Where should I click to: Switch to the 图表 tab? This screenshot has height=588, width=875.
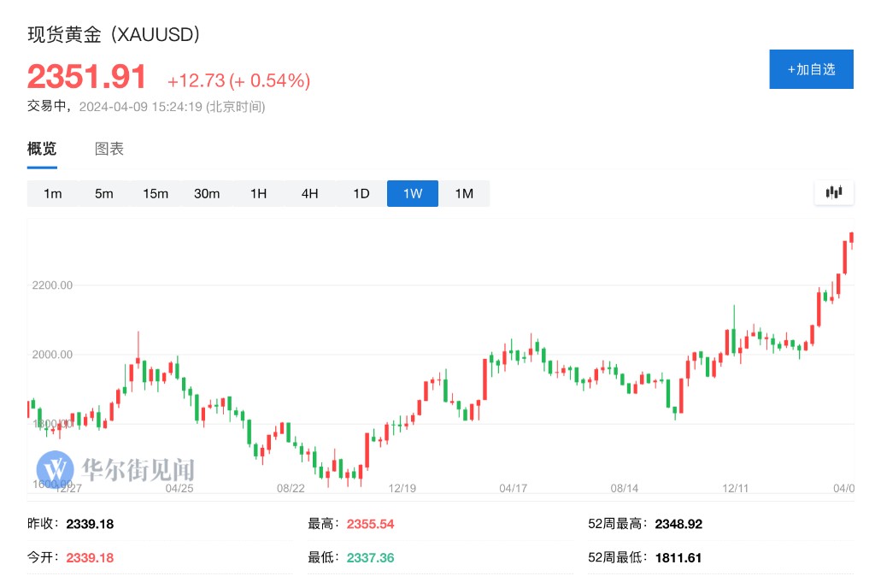(109, 149)
